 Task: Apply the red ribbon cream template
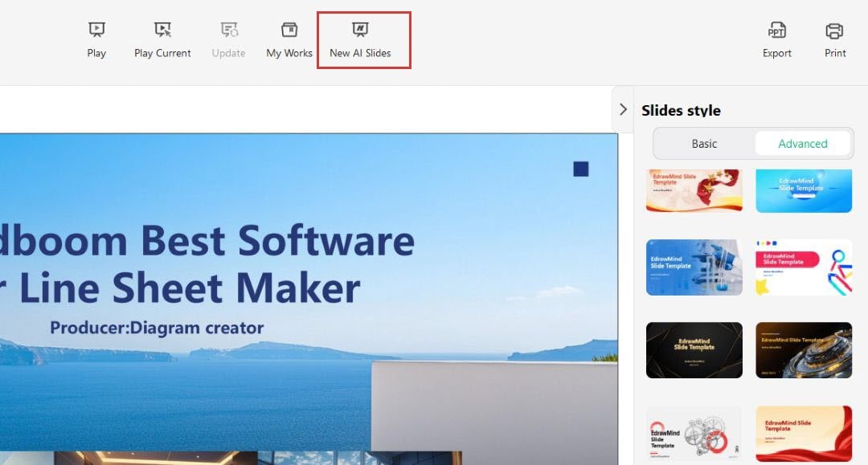pos(804,434)
